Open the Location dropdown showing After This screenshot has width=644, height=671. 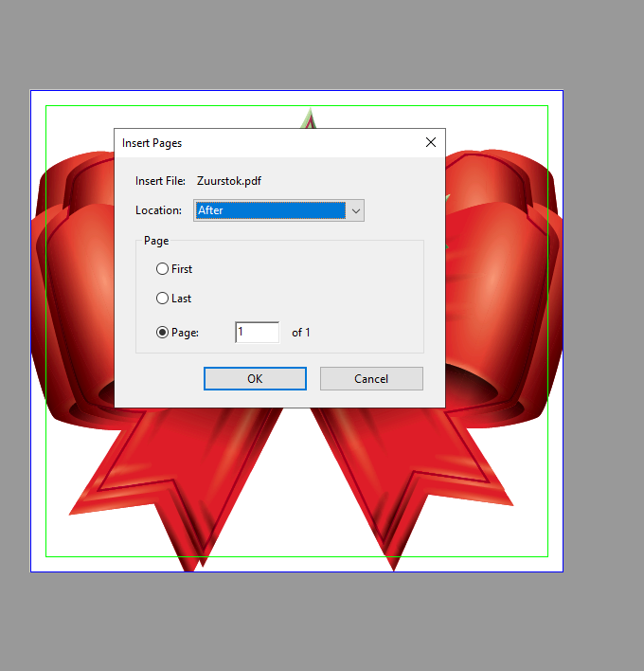click(278, 210)
